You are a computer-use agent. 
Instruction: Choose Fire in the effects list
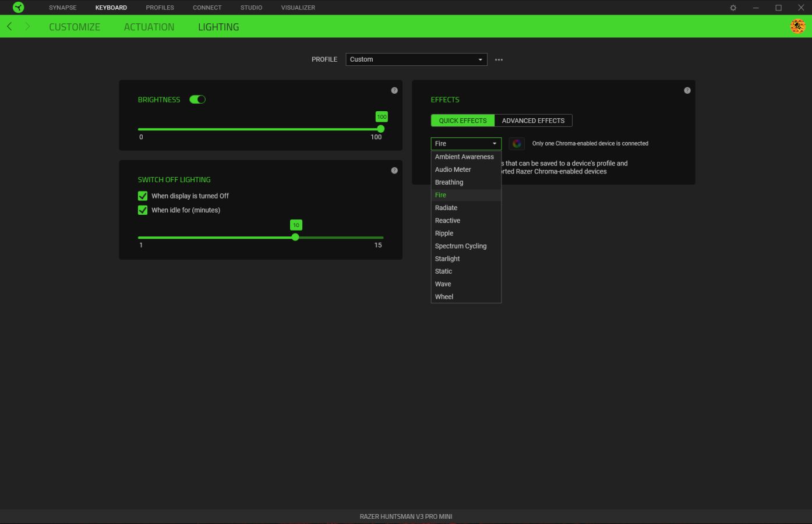[466, 195]
